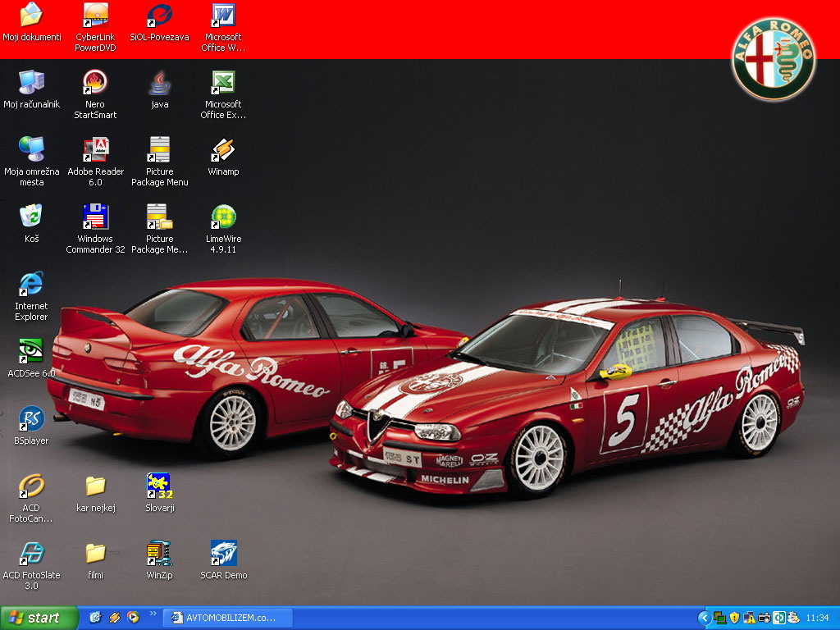Viewport: 840px width, 630px height.
Task: Click green-white square tray icon
Action: tap(779, 619)
